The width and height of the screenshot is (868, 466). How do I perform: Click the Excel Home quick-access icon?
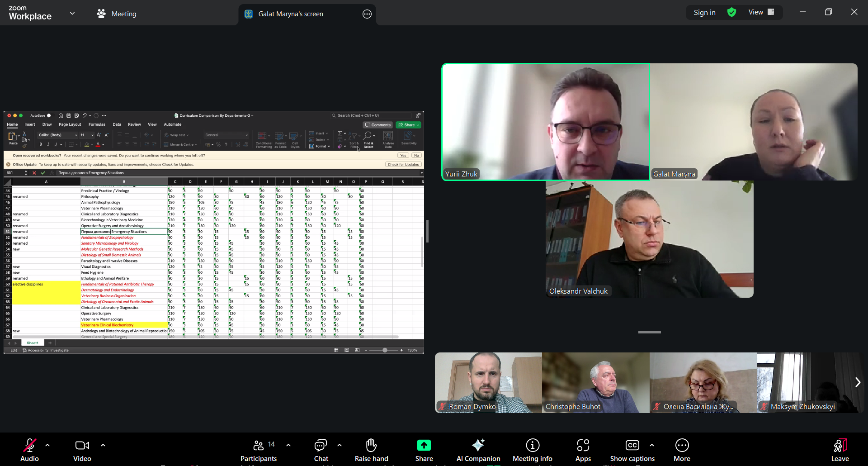61,115
